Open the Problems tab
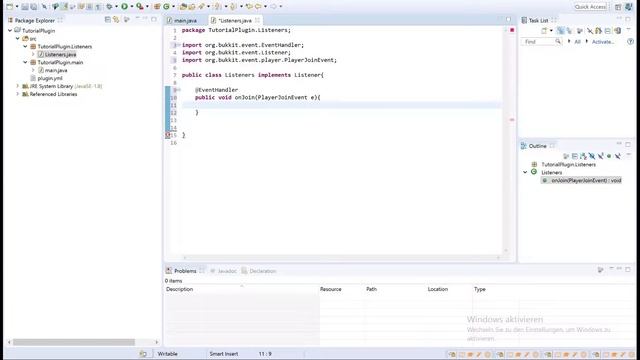 coord(185,271)
